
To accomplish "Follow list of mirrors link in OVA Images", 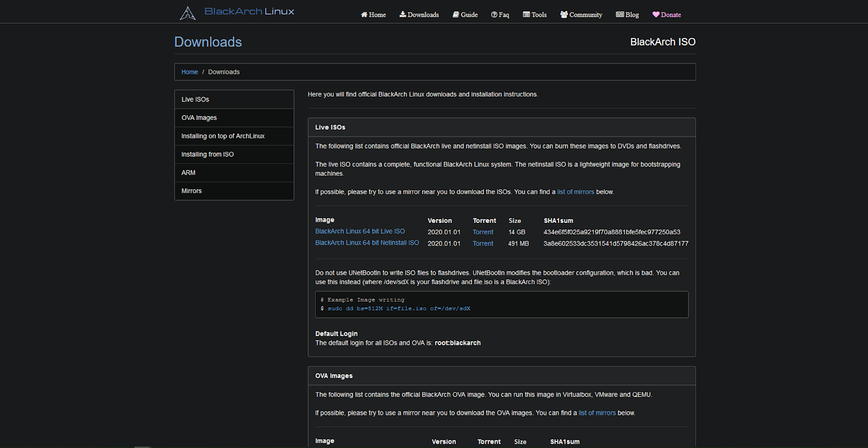I will (x=597, y=413).
